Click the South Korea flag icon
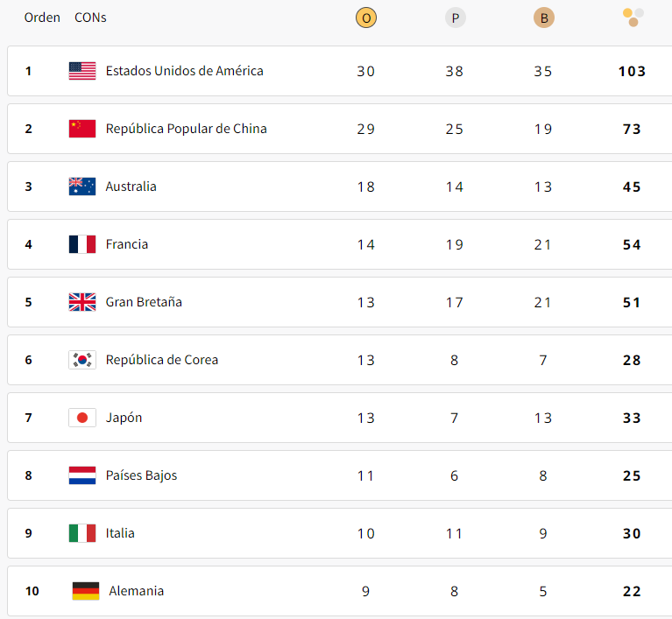672x619 pixels. point(82,360)
